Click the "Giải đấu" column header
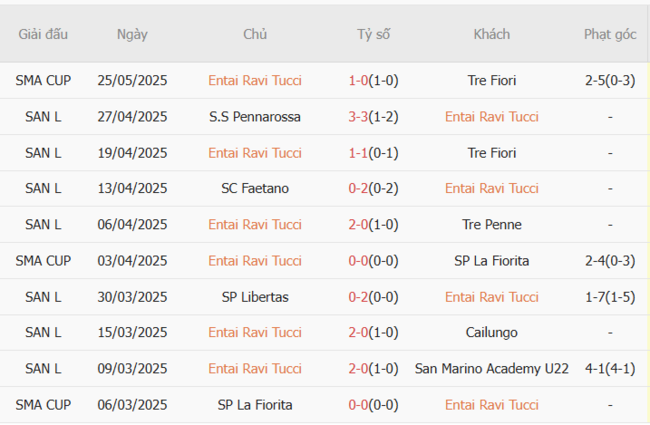Screen dimensions: 650x425 coord(43,34)
